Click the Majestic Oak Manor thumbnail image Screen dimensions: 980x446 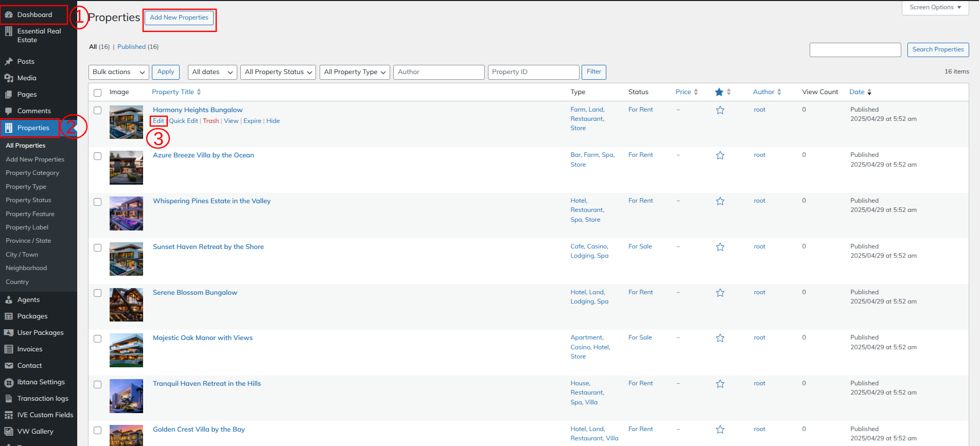126,350
